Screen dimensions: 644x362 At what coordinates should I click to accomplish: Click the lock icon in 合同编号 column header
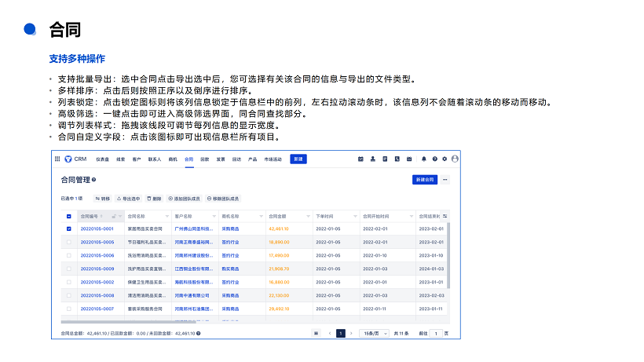click(x=114, y=216)
